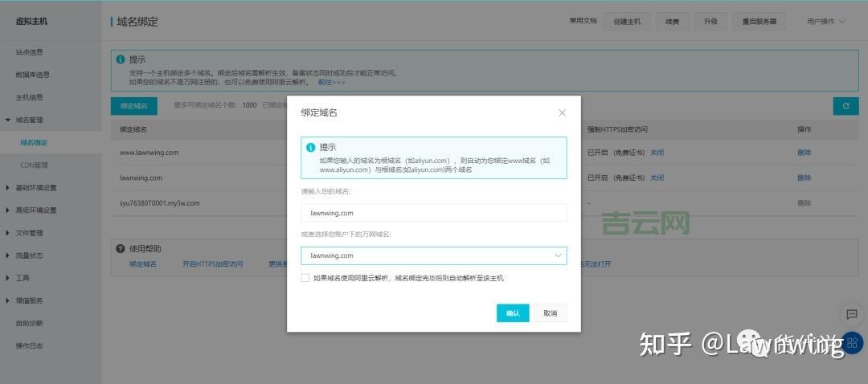Expand the 工具 sidebar section
This screenshot has height=384, width=868.
[x=8, y=278]
